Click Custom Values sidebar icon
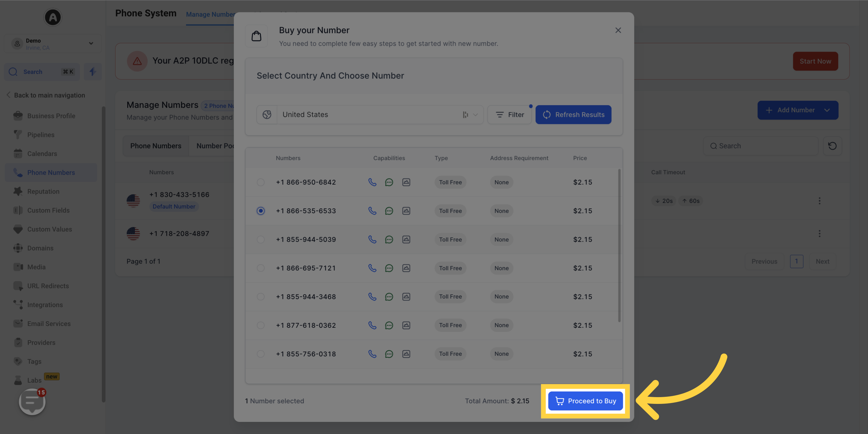868x434 pixels. [18, 229]
